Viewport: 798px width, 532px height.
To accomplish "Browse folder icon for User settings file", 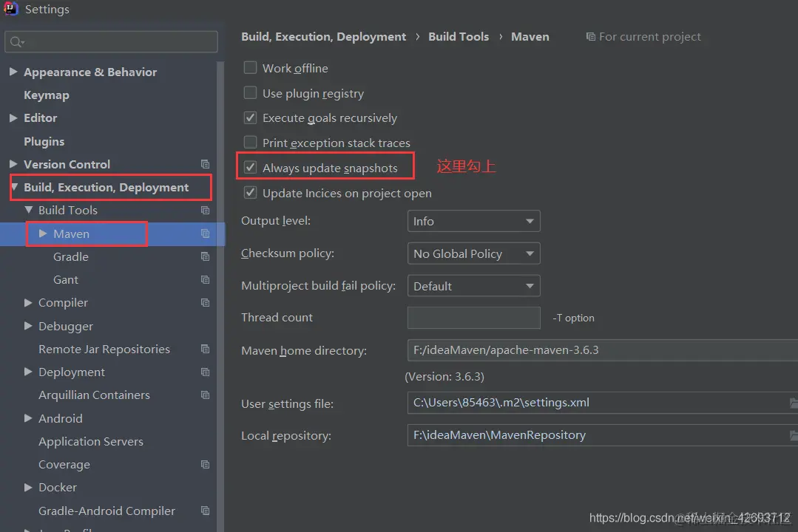I will click(794, 403).
